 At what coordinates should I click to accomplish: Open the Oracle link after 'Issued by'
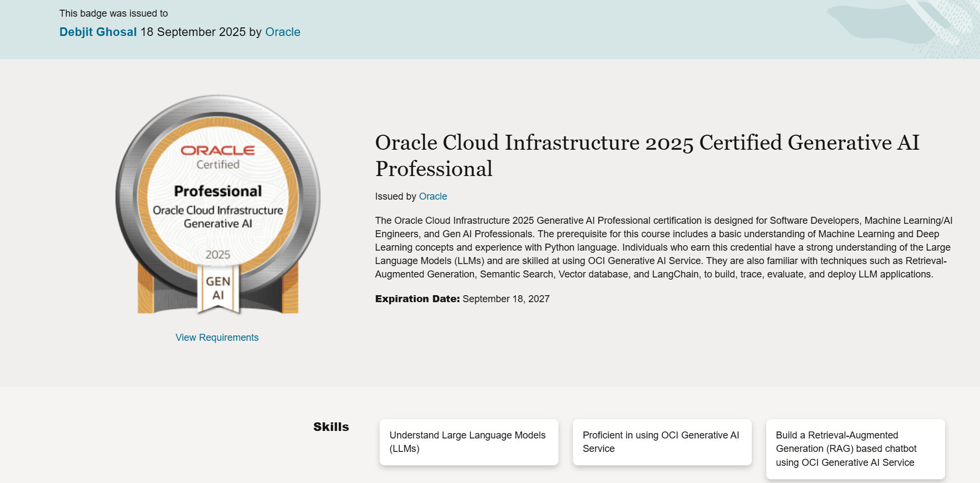tap(433, 196)
